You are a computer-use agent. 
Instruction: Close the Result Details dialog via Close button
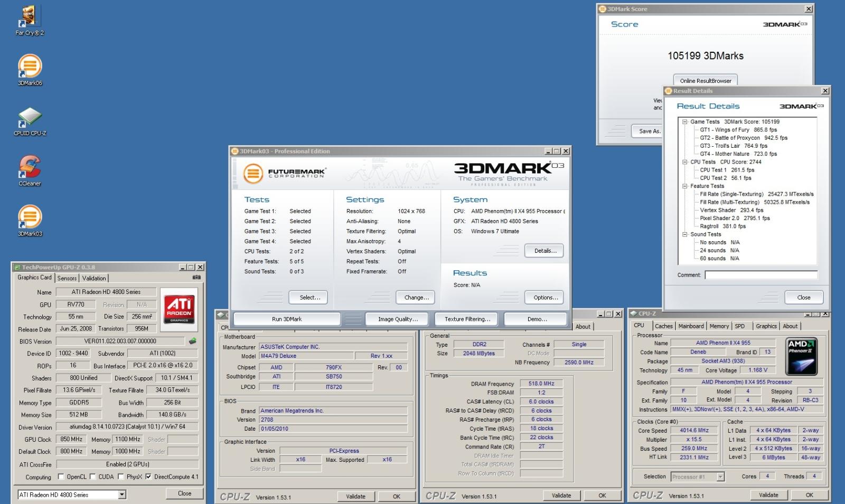click(x=803, y=297)
